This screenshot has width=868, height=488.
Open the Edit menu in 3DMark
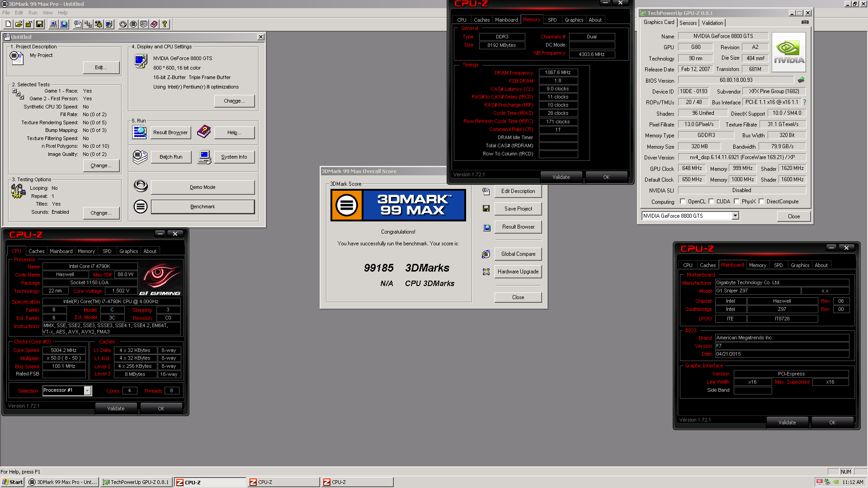pyautogui.click(x=19, y=13)
